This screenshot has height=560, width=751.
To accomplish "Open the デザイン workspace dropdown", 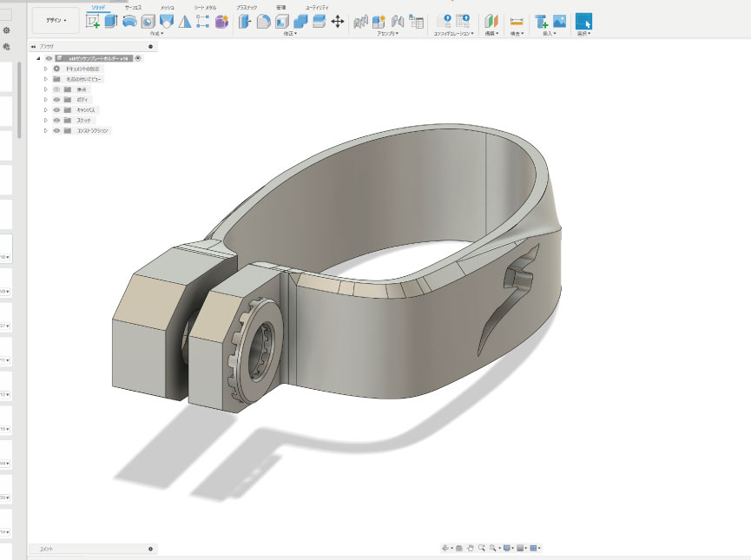I will pyautogui.click(x=56, y=20).
